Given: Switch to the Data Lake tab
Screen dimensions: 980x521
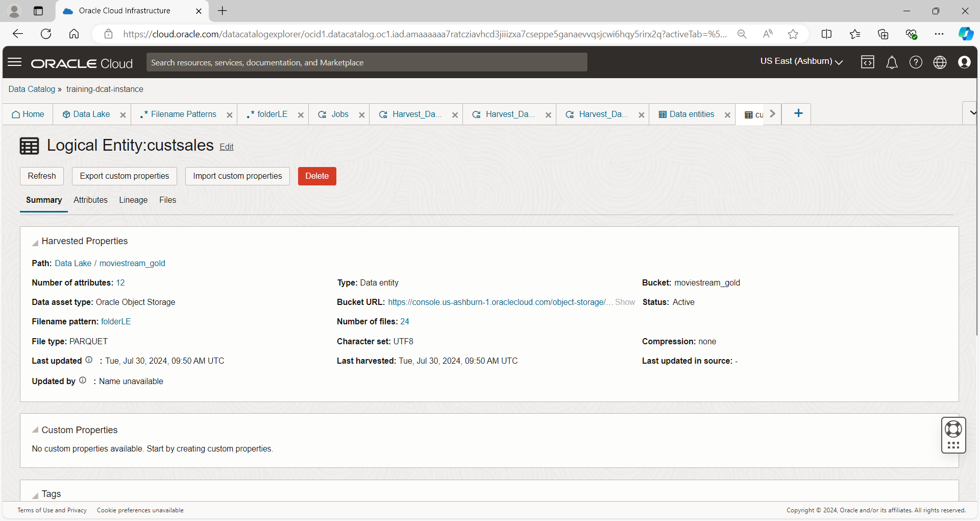Looking at the screenshot, I should click(x=86, y=114).
